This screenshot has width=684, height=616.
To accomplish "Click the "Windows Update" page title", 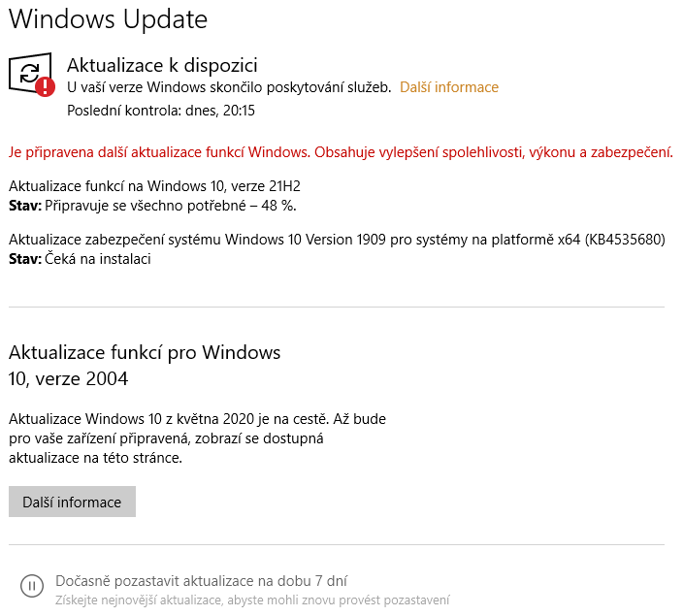I will (x=108, y=18).
